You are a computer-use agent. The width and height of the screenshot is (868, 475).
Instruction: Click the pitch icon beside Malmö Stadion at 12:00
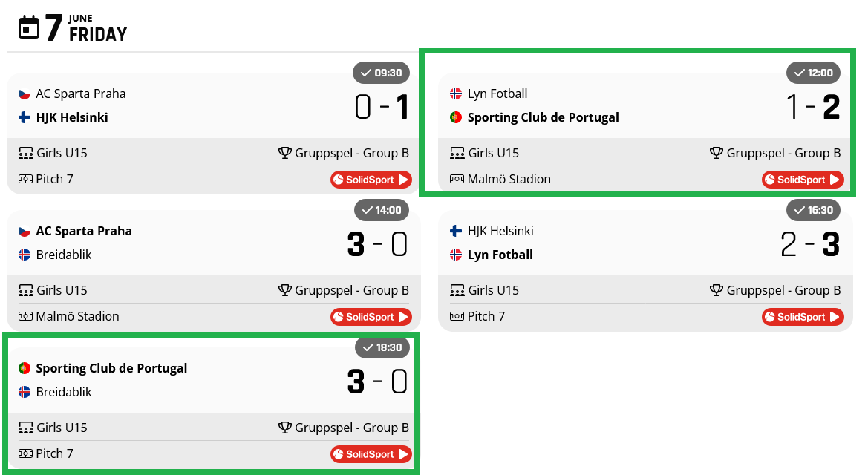457,179
